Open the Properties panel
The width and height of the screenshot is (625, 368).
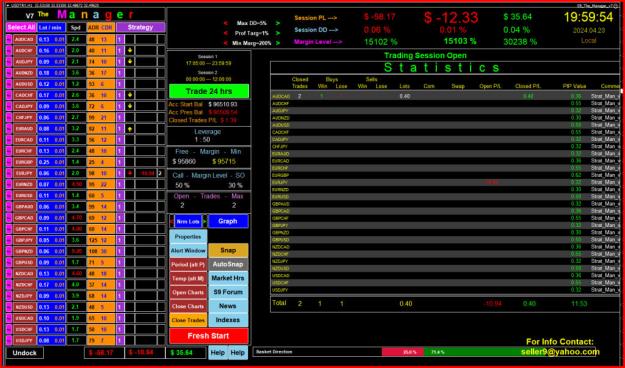188,236
